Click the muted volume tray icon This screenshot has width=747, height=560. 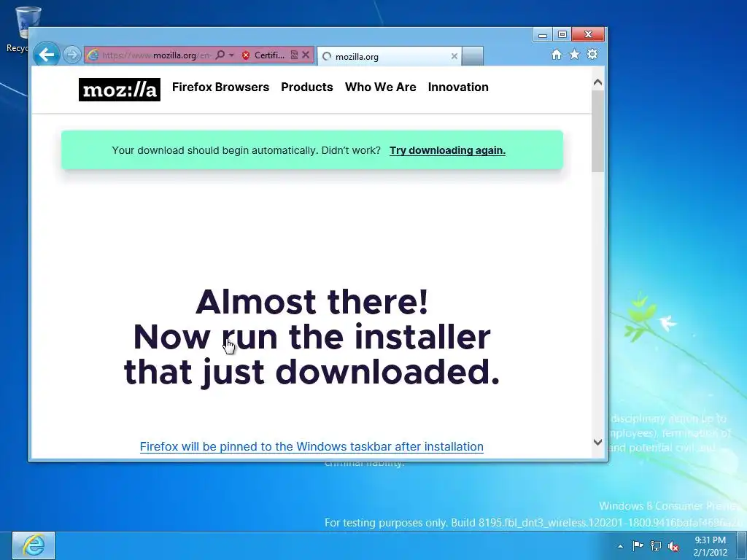point(673,546)
